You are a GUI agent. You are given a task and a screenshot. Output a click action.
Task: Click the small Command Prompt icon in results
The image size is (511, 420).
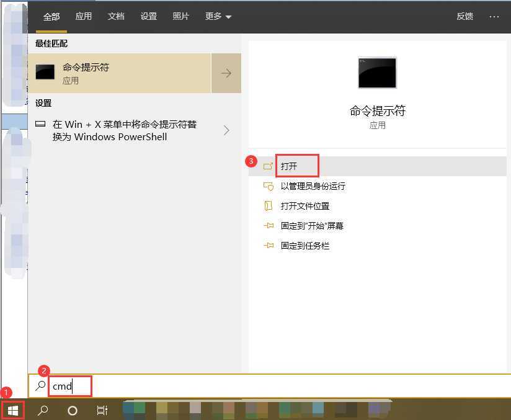pos(45,72)
